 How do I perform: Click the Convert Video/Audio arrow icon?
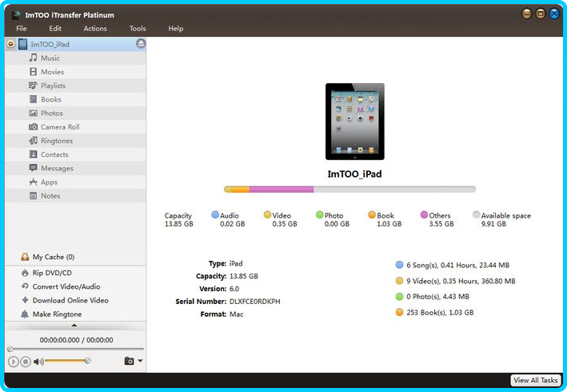25,286
